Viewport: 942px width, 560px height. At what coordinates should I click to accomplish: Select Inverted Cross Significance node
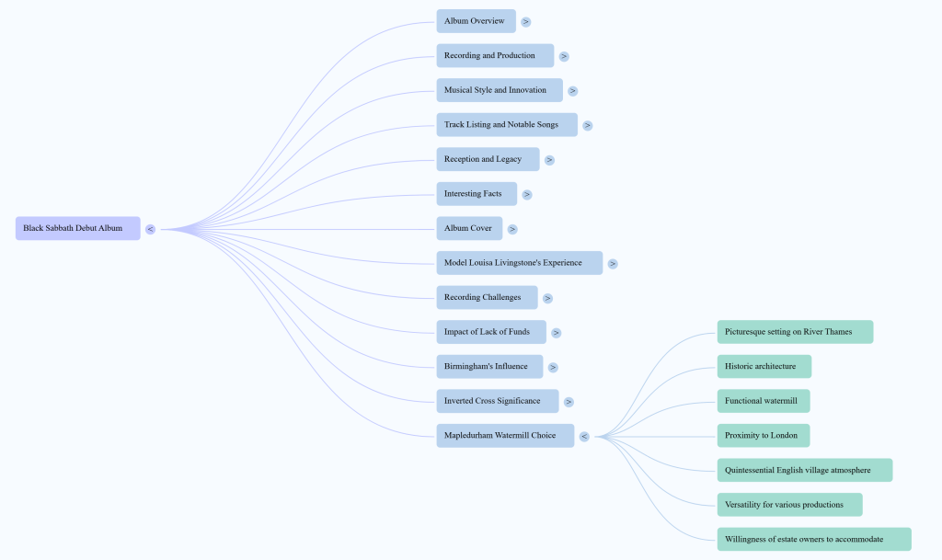point(498,401)
